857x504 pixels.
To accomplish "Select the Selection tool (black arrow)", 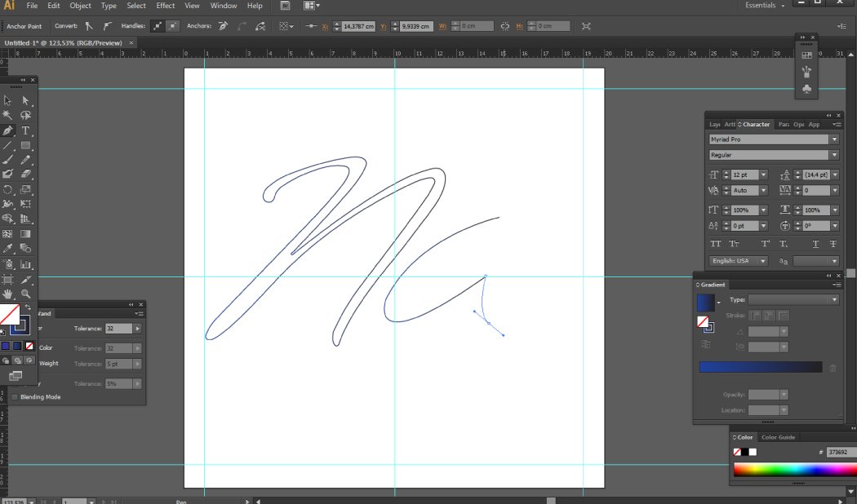I will click(7, 100).
